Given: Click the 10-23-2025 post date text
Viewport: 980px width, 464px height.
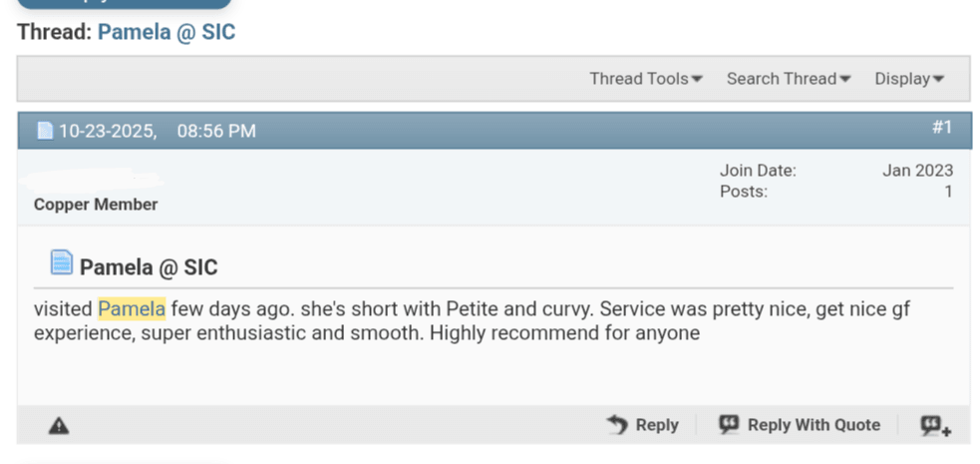Looking at the screenshot, I should coord(107,132).
